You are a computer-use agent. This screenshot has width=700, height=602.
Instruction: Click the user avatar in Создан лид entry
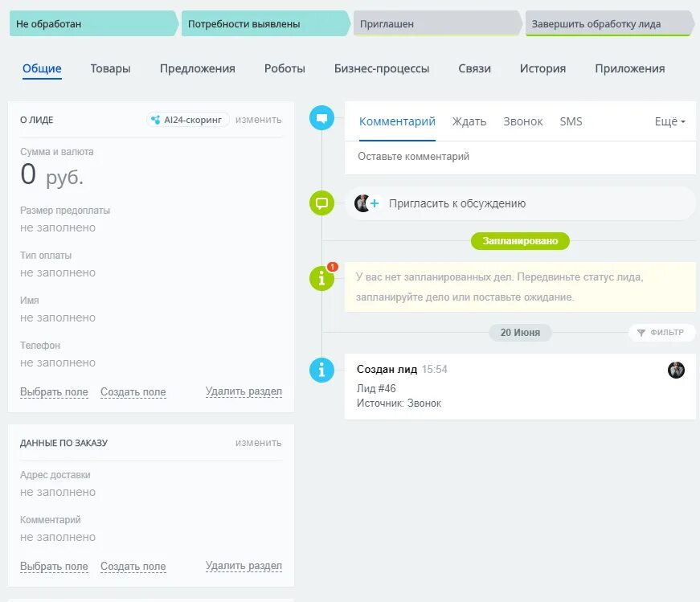coord(676,370)
